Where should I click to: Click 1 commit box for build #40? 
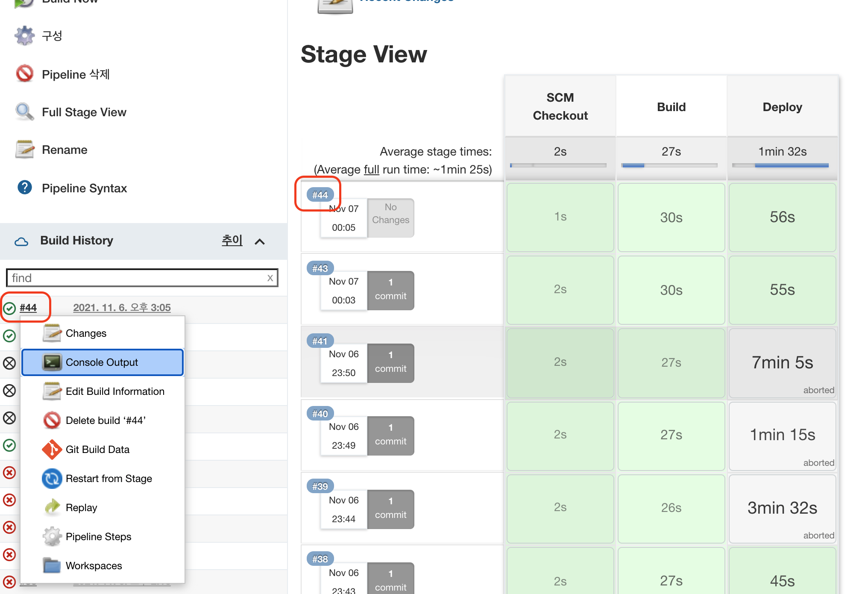point(390,435)
